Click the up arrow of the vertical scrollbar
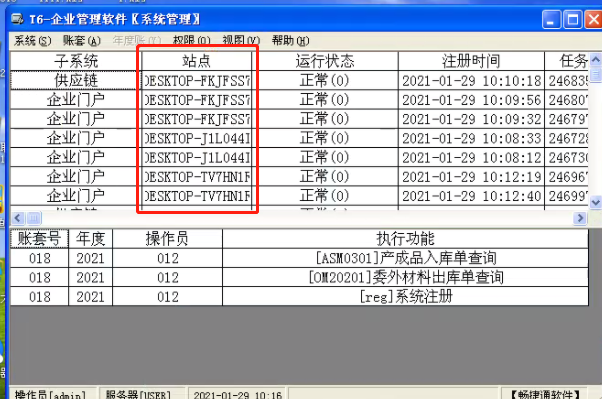This screenshot has height=399, width=602. 595,60
